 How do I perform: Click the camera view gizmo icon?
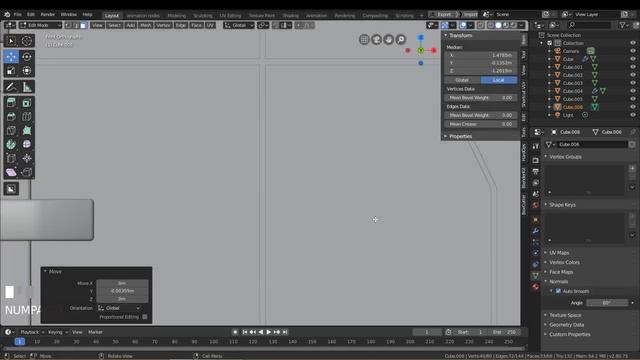click(376, 40)
